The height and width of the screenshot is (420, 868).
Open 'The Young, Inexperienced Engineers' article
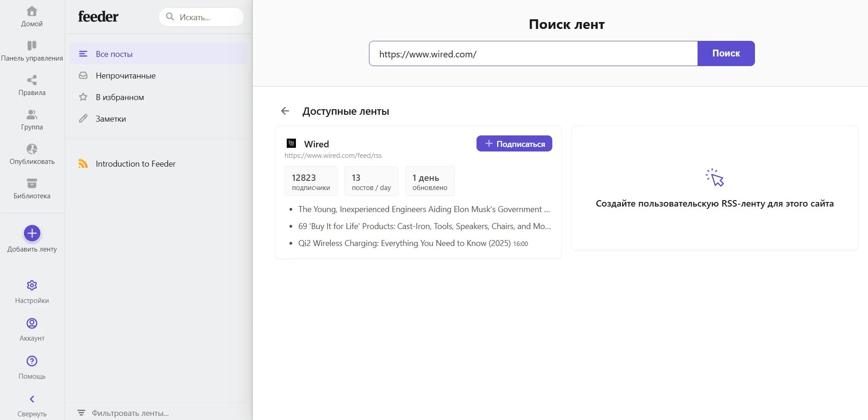point(424,209)
